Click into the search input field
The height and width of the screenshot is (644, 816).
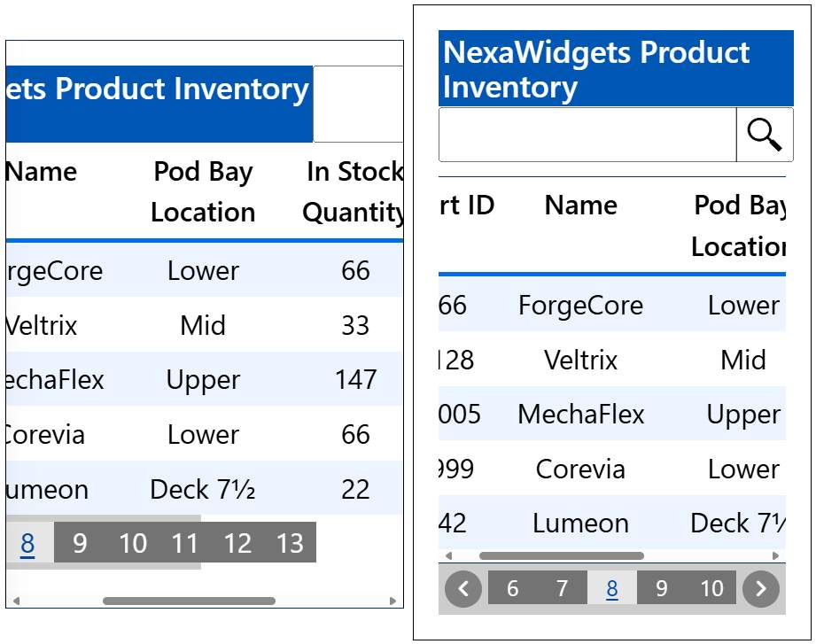[x=585, y=134]
